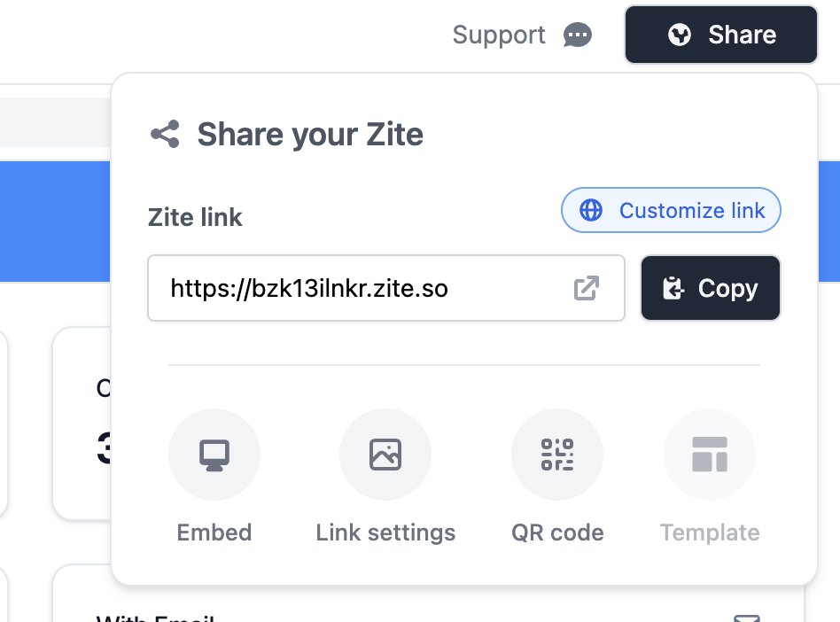Click the QR code label
The image size is (840, 622).
[557, 533]
